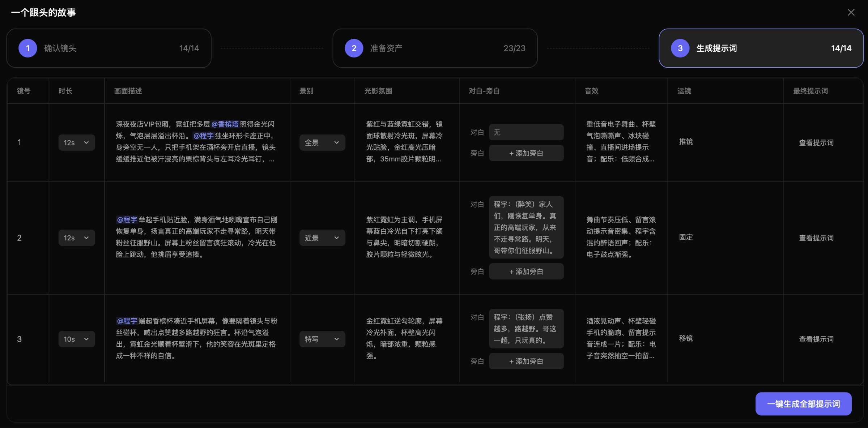
Task: View prompt for shot 2
Action: pos(816,238)
